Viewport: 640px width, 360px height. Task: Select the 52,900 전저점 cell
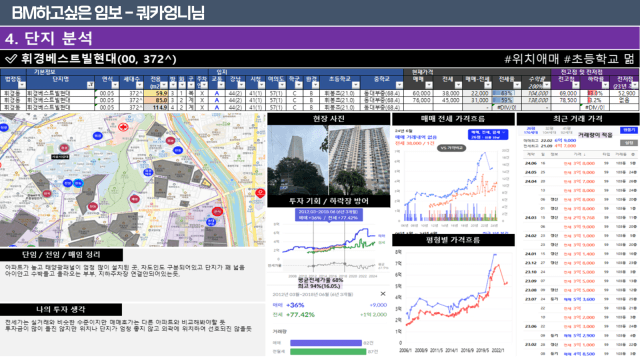click(624, 93)
